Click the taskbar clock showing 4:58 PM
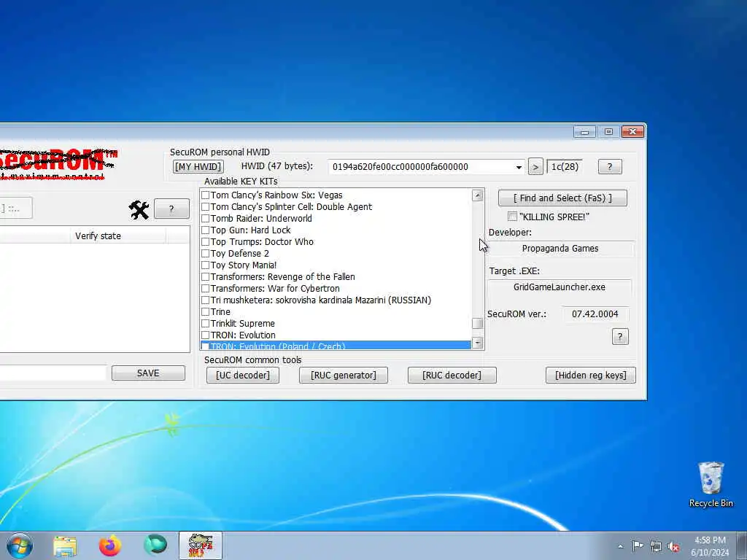 [x=710, y=546]
